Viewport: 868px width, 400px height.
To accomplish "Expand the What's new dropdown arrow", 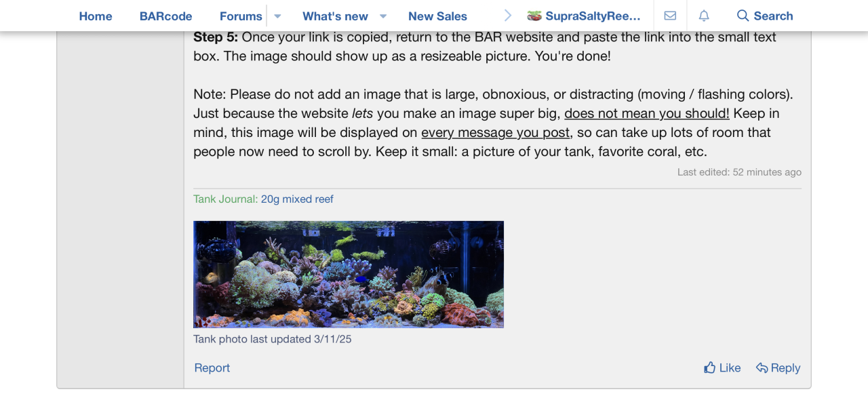I will [x=383, y=16].
